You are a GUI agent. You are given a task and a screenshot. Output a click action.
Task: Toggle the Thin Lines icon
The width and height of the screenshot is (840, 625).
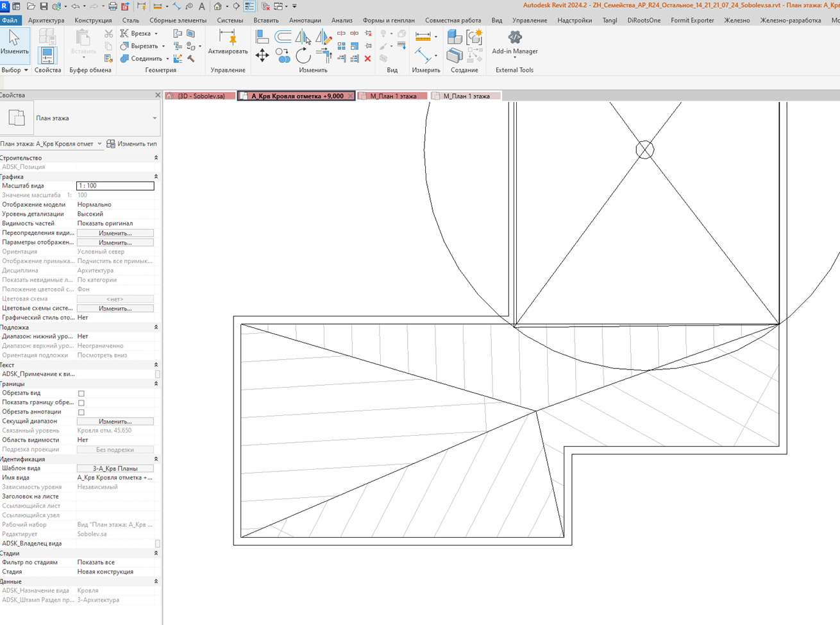click(249, 6)
